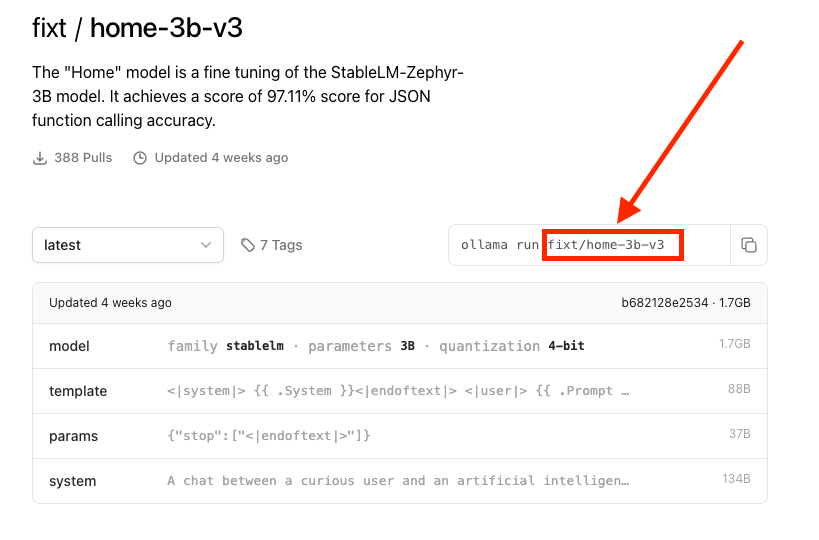819x540 pixels.
Task: Click the tag icon beside 7 Tags
Action: [x=247, y=245]
